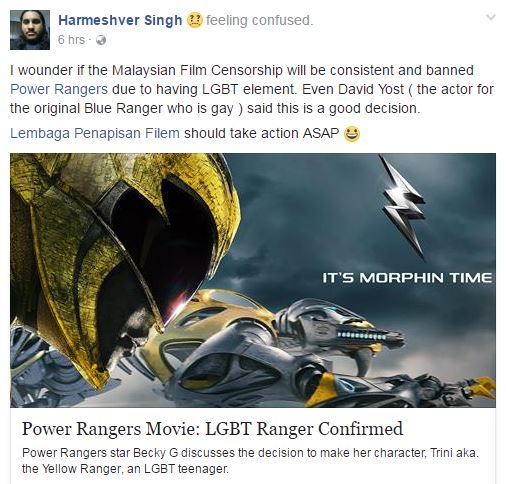Click the 'feeling confused' status text
The height and width of the screenshot is (484, 506).
point(260,20)
